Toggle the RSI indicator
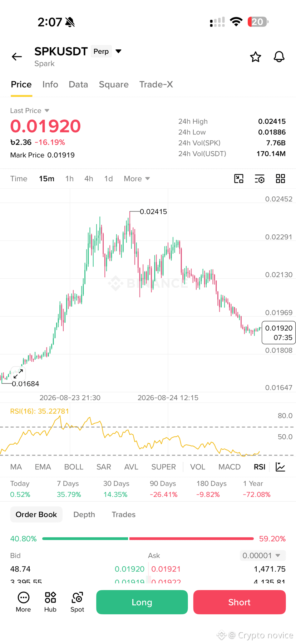 tap(260, 467)
